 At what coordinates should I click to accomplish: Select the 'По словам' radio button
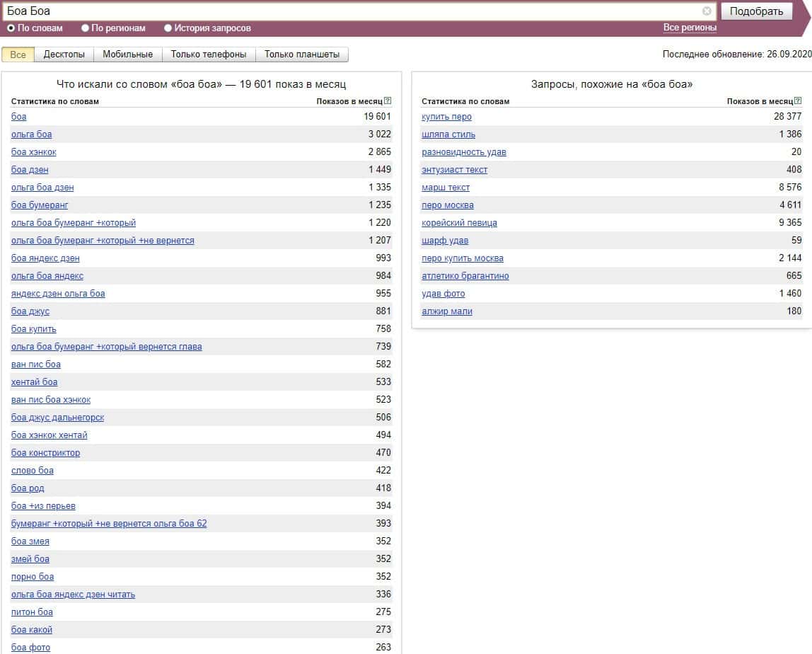pos(11,28)
